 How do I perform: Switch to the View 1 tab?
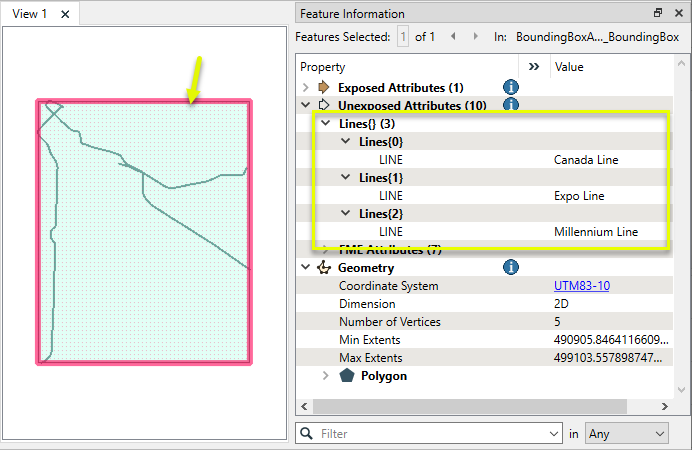[30, 14]
